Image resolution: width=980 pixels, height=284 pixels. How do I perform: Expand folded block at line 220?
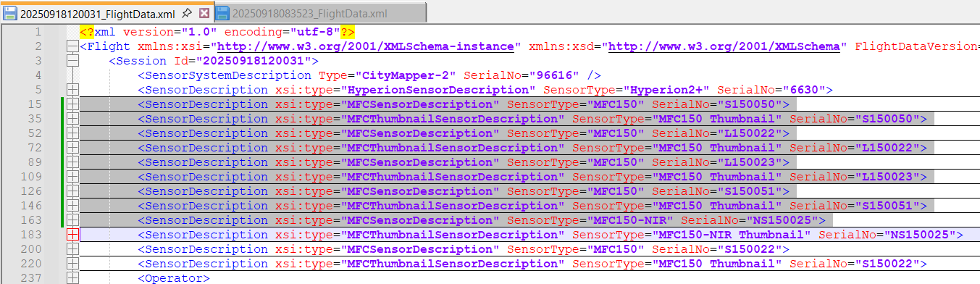point(72,264)
